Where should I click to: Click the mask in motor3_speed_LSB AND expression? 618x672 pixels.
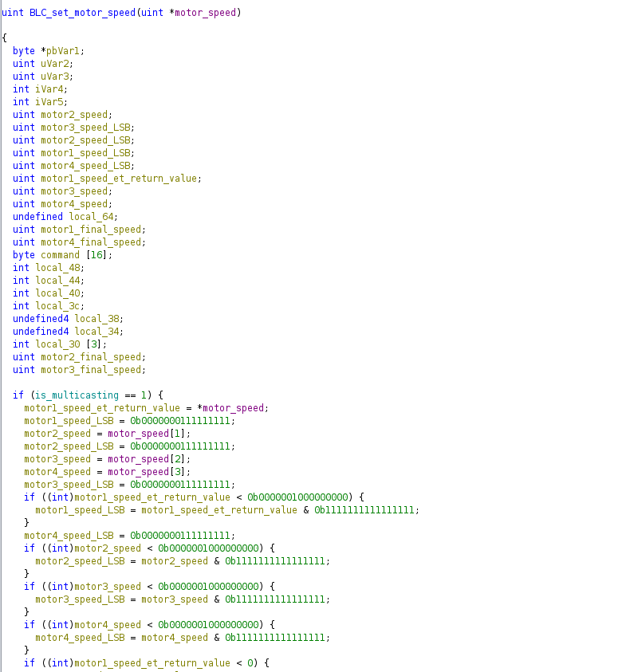275,600
